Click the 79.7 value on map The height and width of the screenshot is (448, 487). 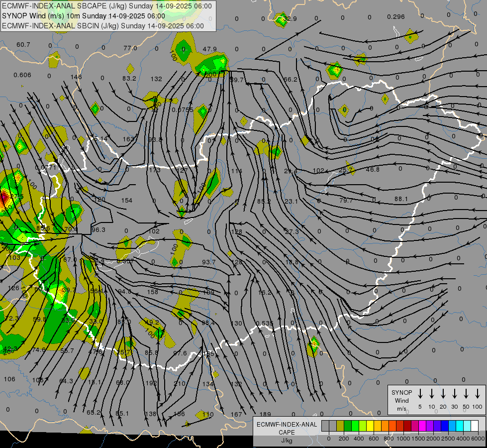[346, 201]
